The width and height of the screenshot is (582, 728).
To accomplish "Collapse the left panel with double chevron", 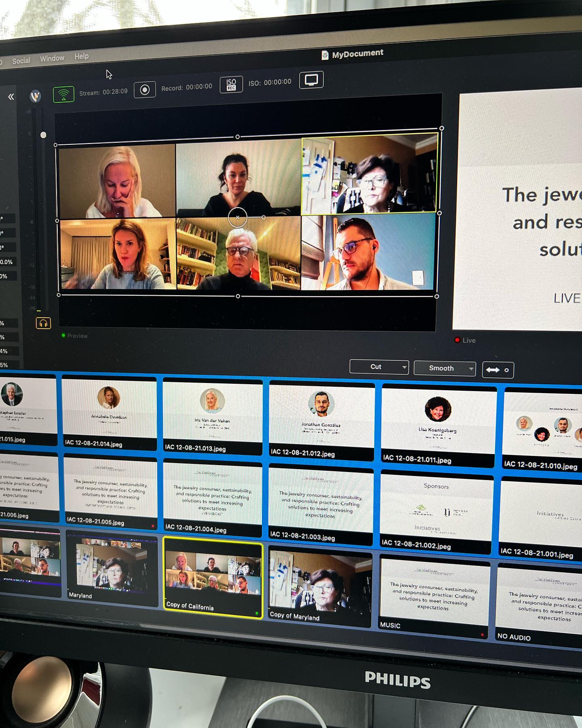I will coord(11,97).
